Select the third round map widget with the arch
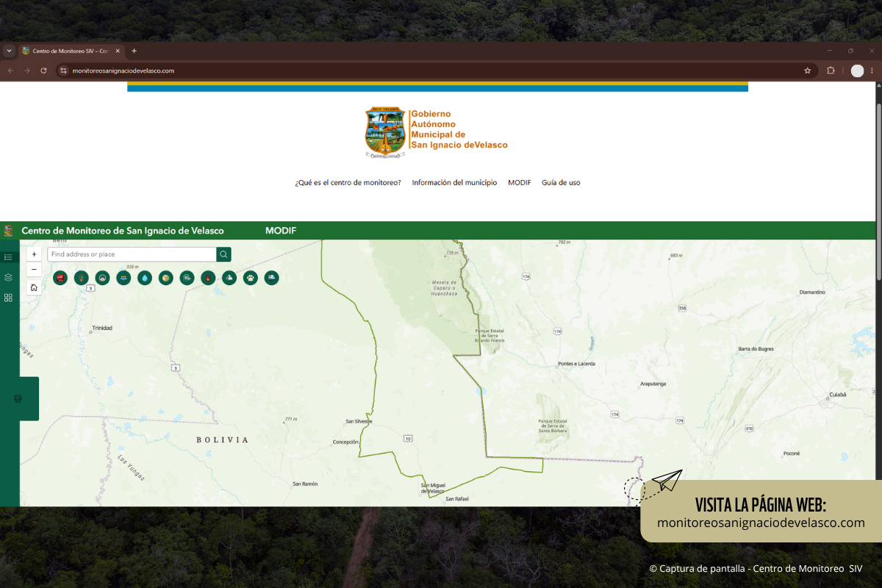The width and height of the screenshot is (882, 588). click(102, 278)
